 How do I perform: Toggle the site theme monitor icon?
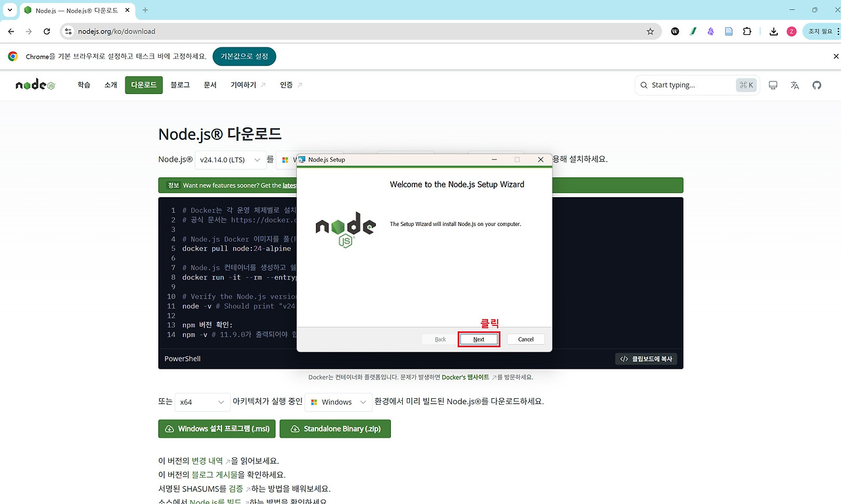click(773, 85)
